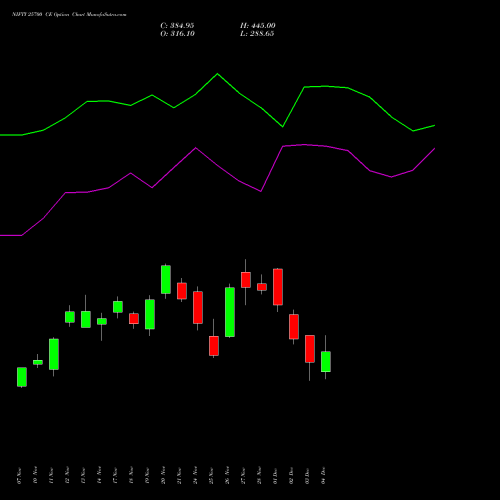The image size is (500, 500).
Task: Click the red candle for 21 Nov
Action: (x=182, y=291)
